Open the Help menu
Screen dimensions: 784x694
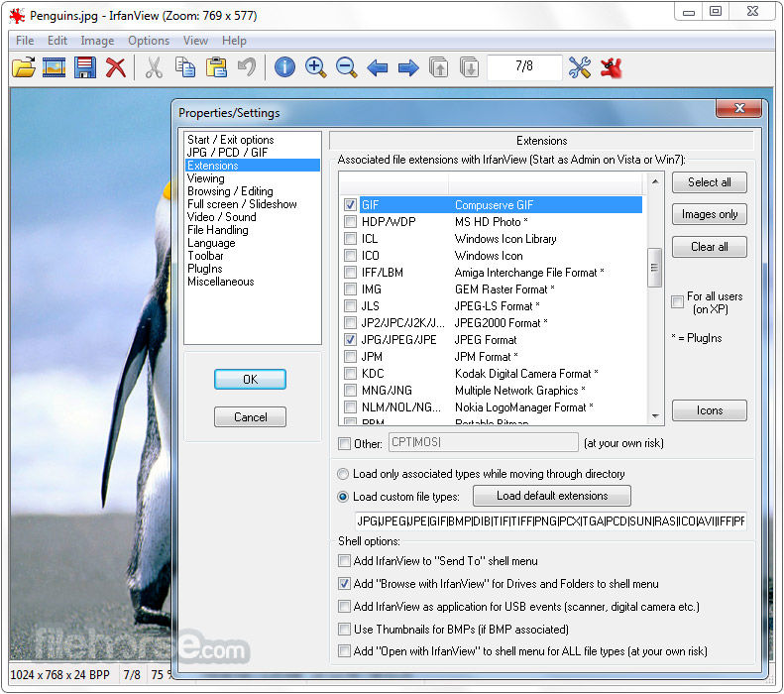pyautogui.click(x=234, y=41)
